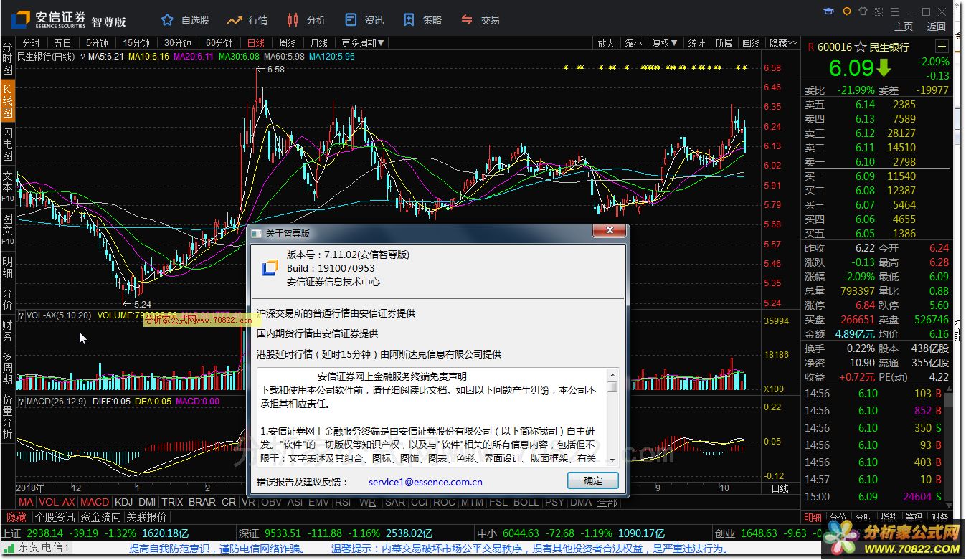Open the 自选股 star menu
Viewport: 966px width, 560px height.
[185, 20]
